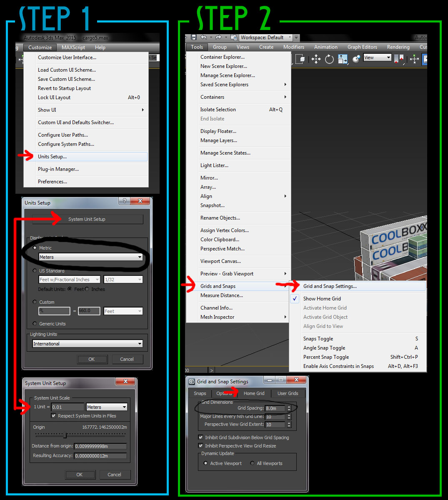This screenshot has width=448, height=500.
Task: Select the Rotate tool icon
Action: (329, 59)
